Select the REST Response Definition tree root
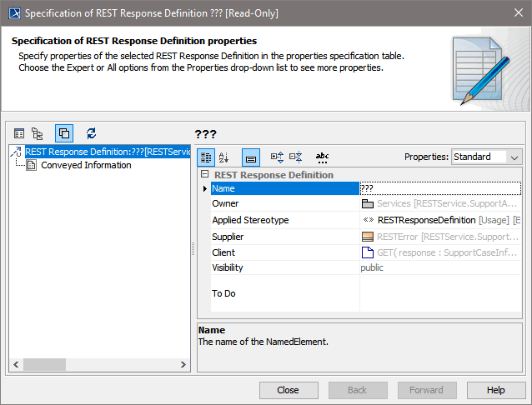The image size is (532, 405). pos(102,152)
